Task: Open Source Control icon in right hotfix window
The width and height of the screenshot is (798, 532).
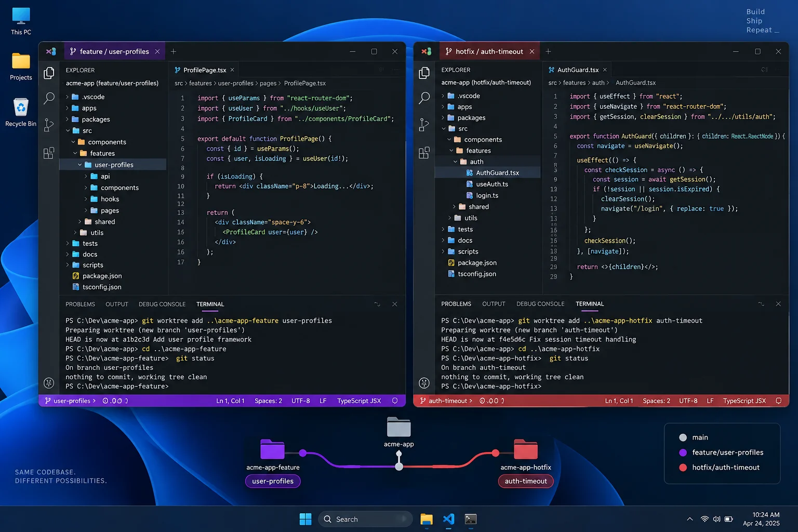Action: tap(424, 124)
